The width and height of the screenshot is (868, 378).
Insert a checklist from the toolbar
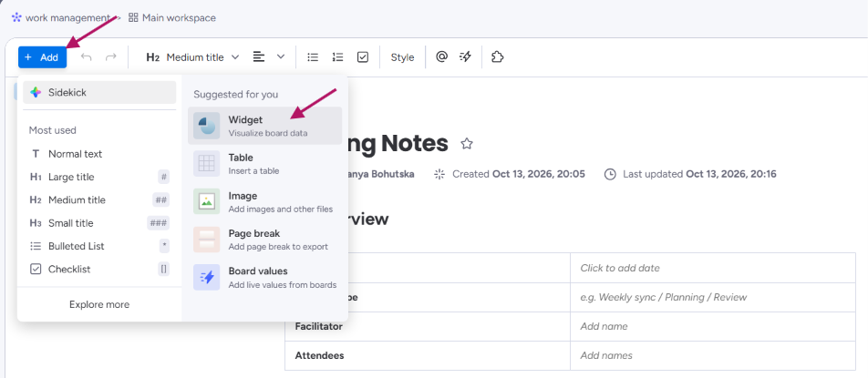click(x=363, y=56)
